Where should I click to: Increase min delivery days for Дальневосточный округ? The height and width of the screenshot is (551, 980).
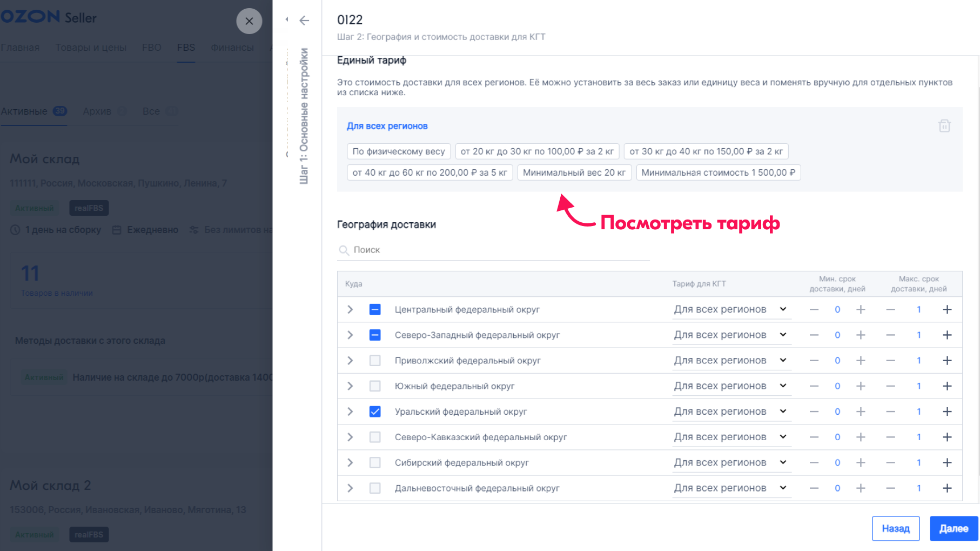(x=861, y=488)
